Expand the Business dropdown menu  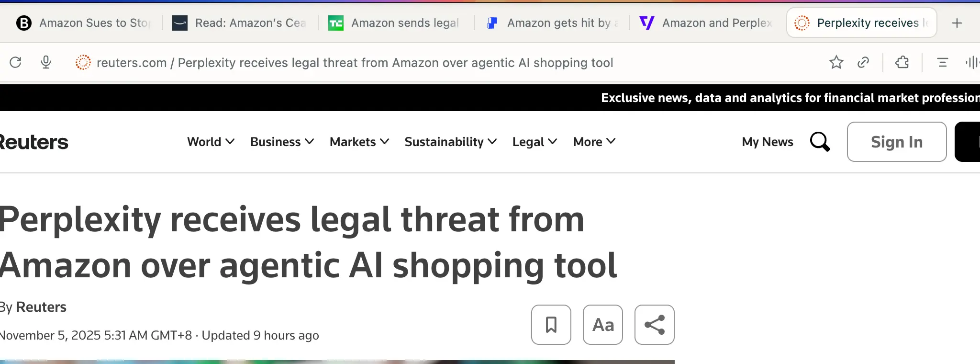[282, 142]
